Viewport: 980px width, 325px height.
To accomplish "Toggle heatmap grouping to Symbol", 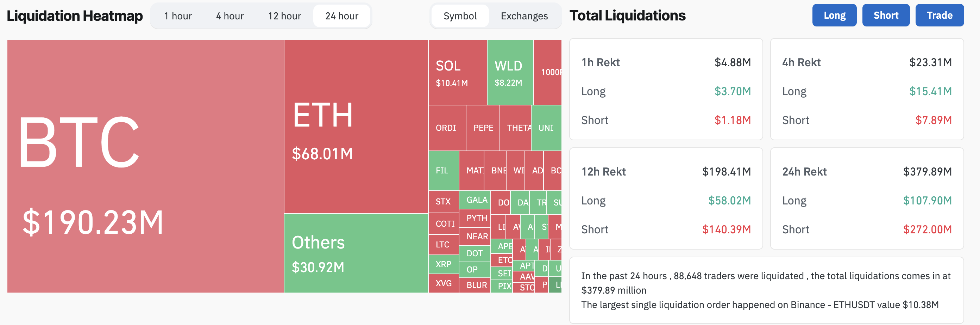I will tap(460, 16).
